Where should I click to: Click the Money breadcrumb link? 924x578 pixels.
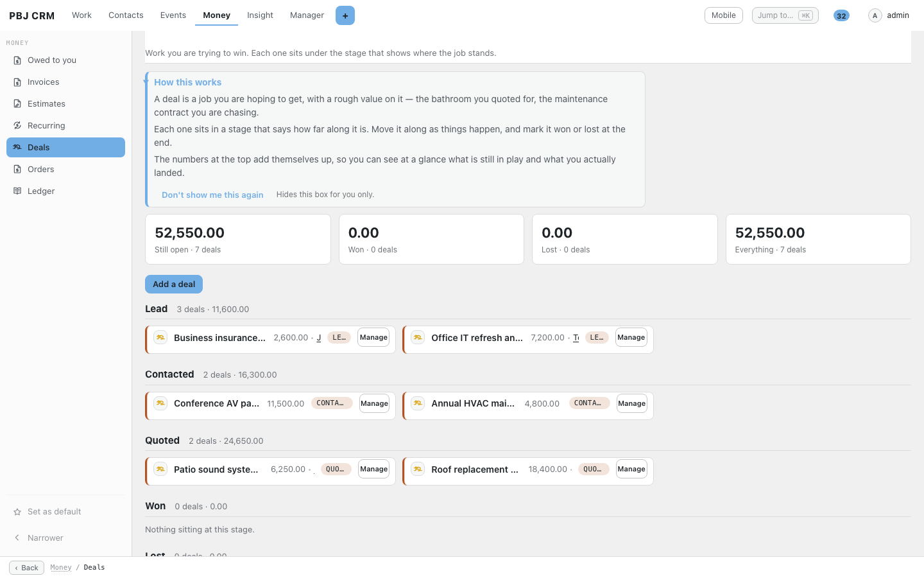click(x=61, y=568)
